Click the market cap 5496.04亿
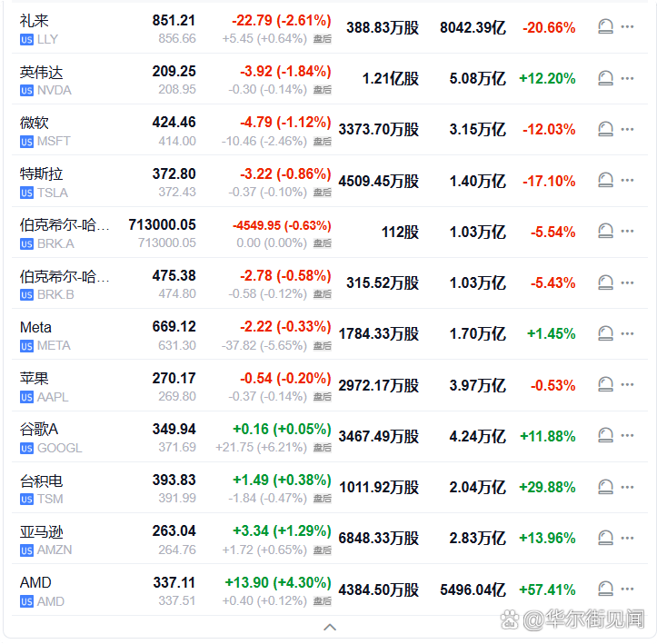This screenshot has height=644, width=657. coord(473,590)
